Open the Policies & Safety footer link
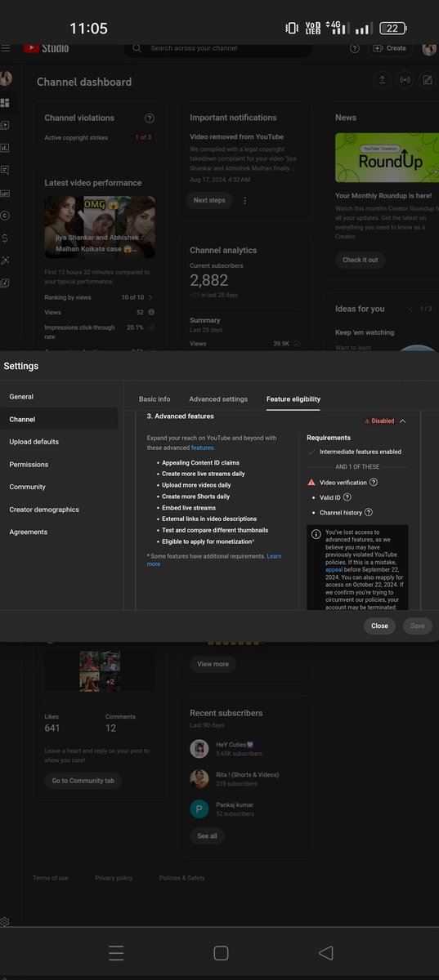This screenshot has height=980, width=439. click(x=182, y=878)
